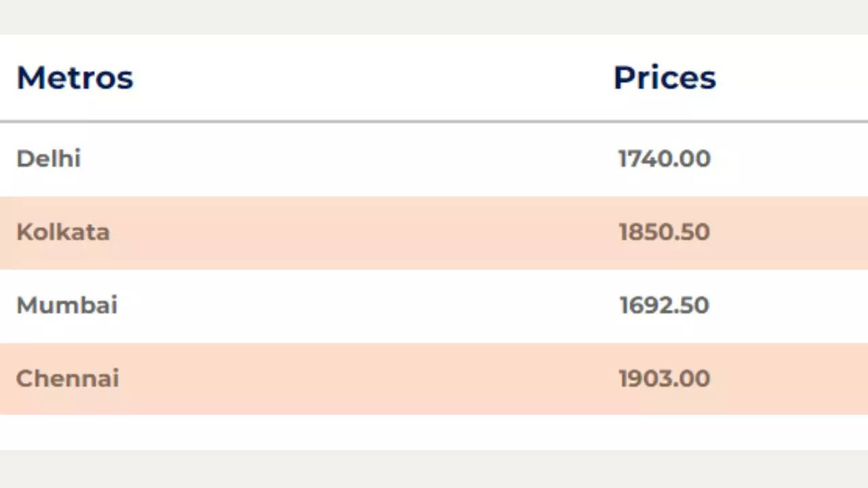The height and width of the screenshot is (488, 868).
Task: Select the Delhi city cell
Action: click(49, 159)
